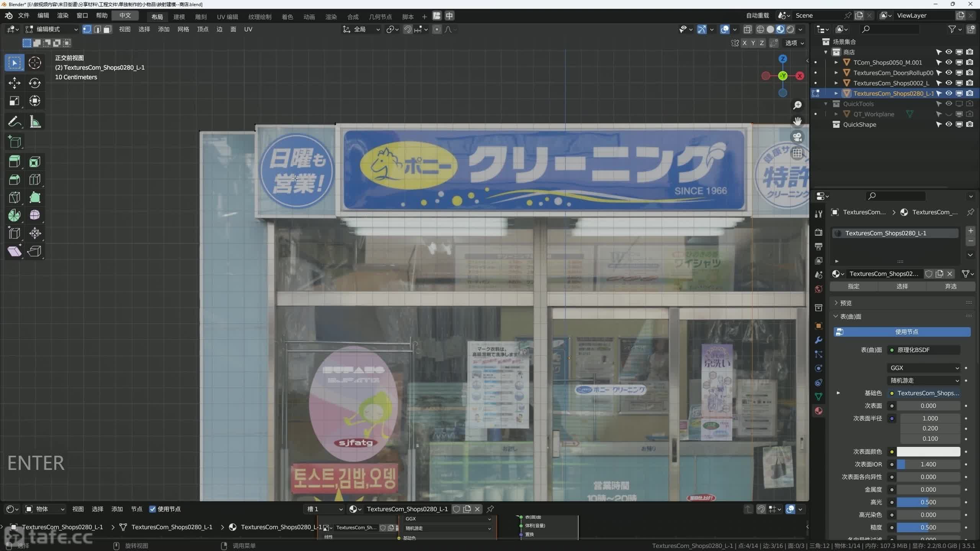Select the Knife tool
Viewport: 980px width, 551px height.
[15, 198]
